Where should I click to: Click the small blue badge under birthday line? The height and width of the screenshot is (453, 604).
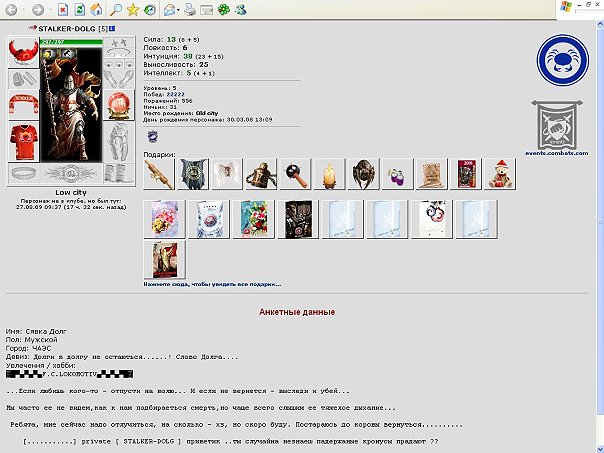153,136
